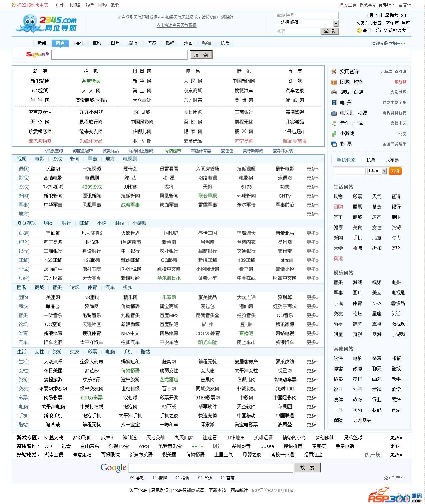Open the 地方网站 sidebar link

(x=362, y=420)
